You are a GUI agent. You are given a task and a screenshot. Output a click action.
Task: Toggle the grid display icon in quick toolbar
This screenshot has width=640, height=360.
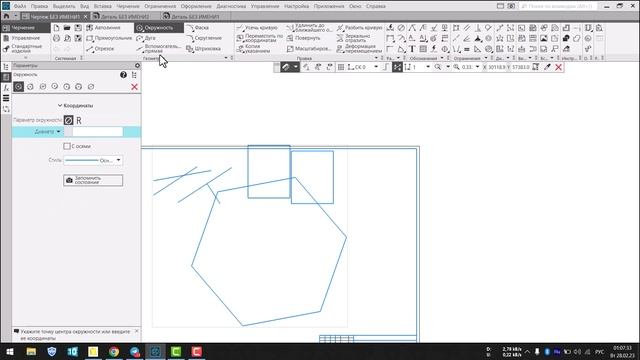[341, 67]
